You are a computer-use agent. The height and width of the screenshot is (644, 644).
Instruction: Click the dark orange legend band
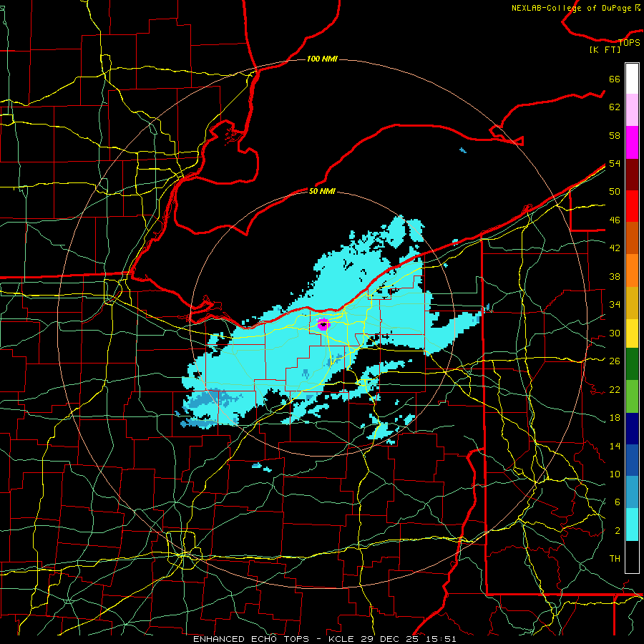point(632,238)
